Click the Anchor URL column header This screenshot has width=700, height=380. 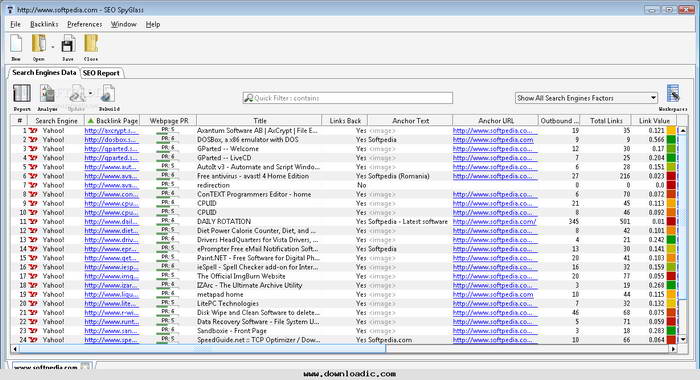coord(496,121)
